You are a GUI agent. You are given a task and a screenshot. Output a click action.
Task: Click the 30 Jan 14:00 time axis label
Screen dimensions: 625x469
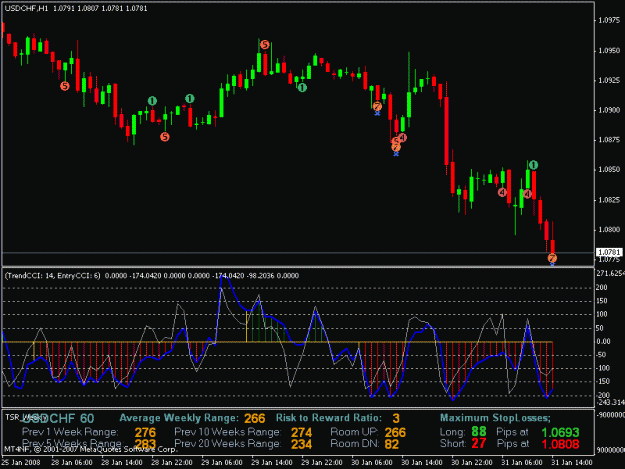pyautogui.click(x=422, y=463)
